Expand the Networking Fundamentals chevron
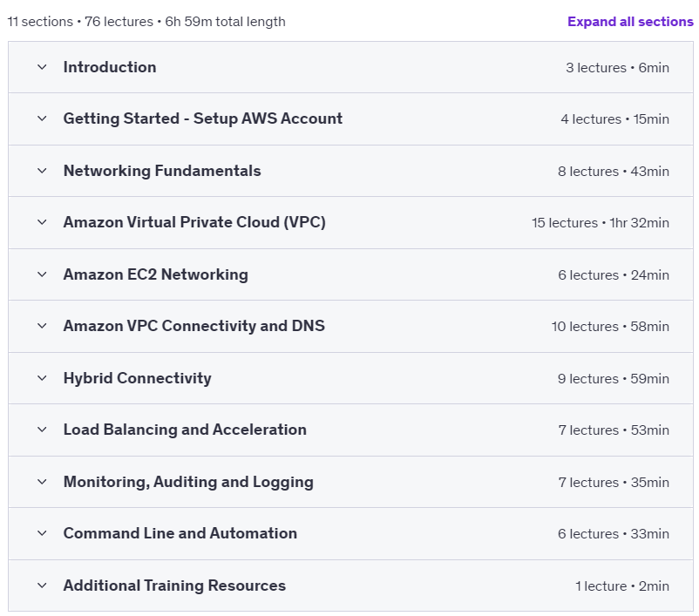Viewport: 699px width, 616px height. pos(42,171)
